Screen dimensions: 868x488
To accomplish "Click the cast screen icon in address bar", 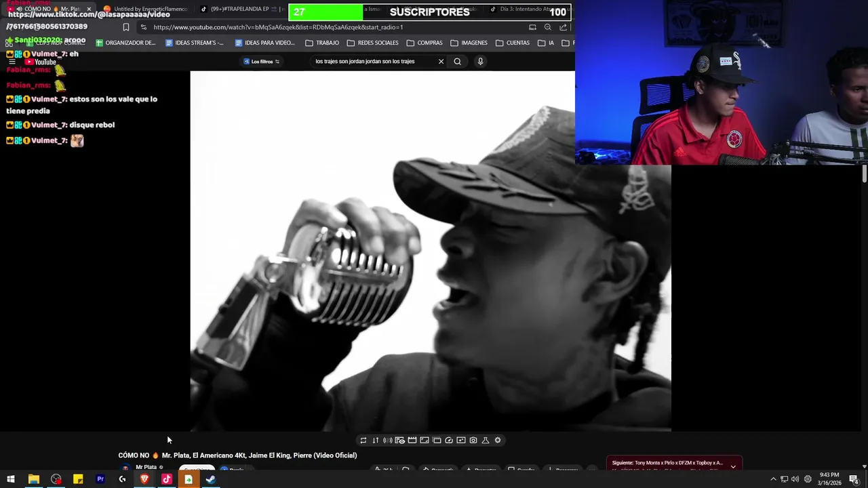I will 532,27.
